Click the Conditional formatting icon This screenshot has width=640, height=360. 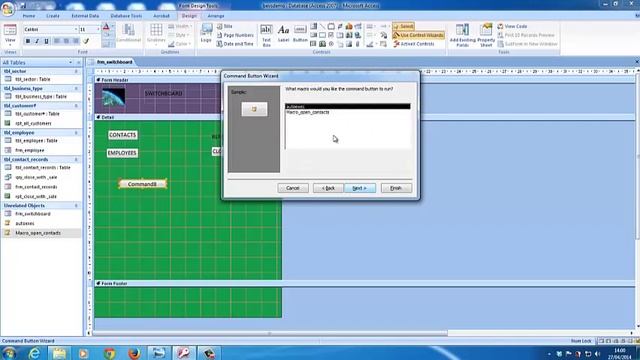pos(129,33)
